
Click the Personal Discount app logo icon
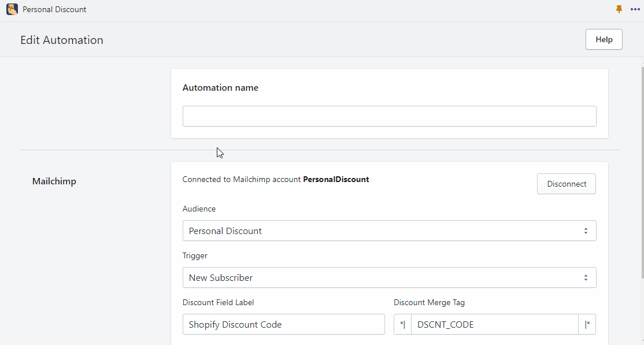(x=12, y=9)
